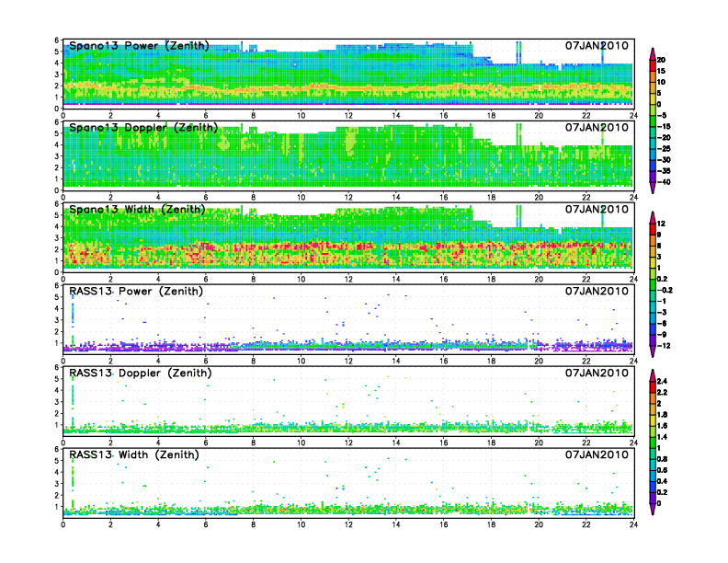Click the red speckled region in Spano13 Width plot
This screenshot has width=728, height=563.
348,253
